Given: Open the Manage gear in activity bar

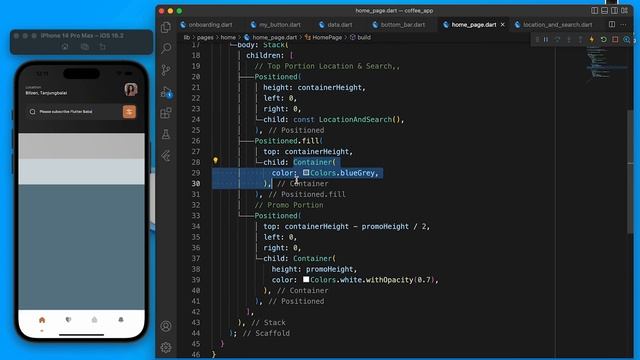Looking at the screenshot, I should [x=166, y=347].
